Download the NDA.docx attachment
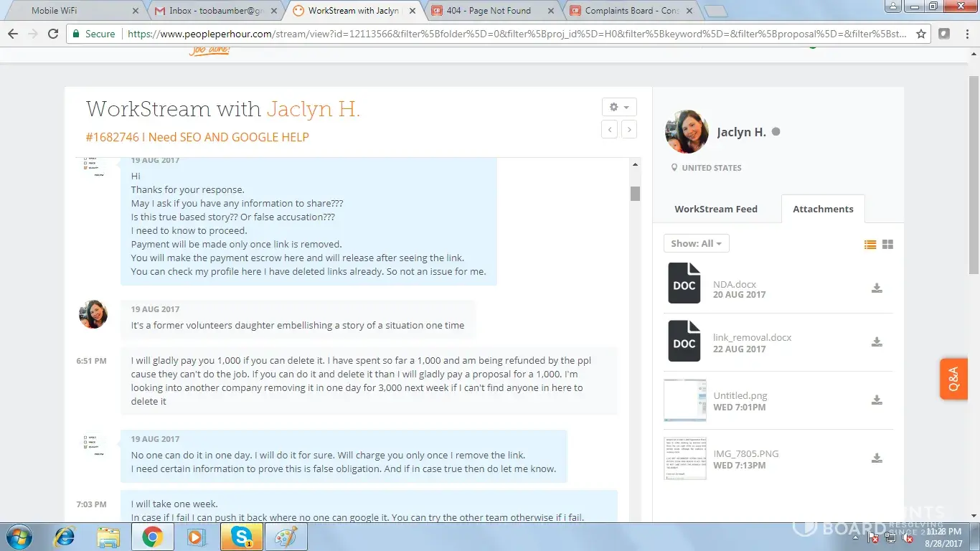980x551 pixels. [876, 288]
